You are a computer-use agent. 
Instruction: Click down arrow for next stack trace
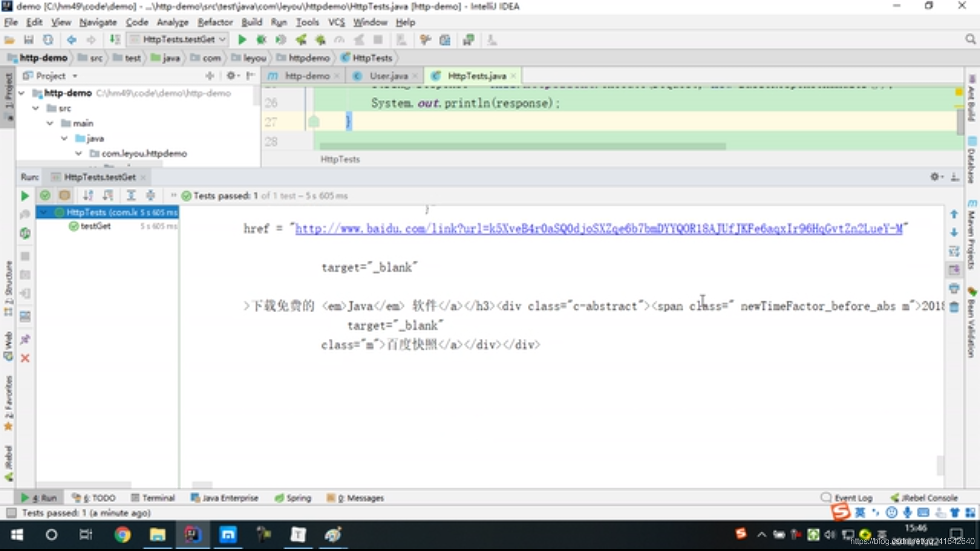(954, 233)
